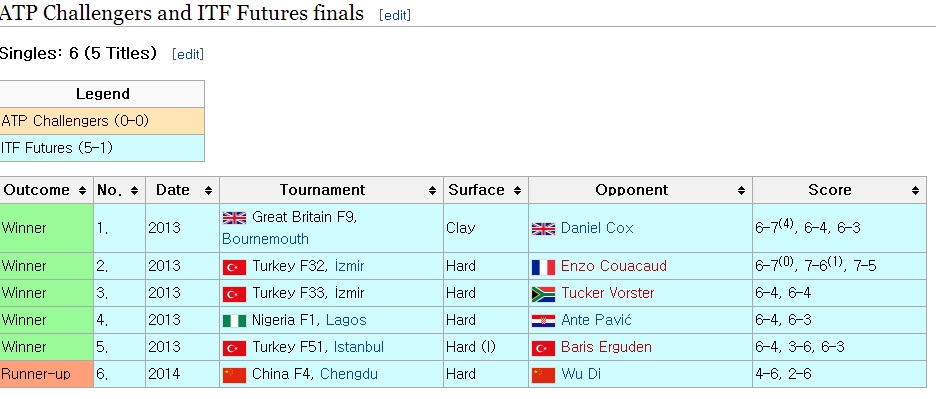Sort by the Surface column arrows
The height and width of the screenshot is (399, 936).
tap(517, 191)
